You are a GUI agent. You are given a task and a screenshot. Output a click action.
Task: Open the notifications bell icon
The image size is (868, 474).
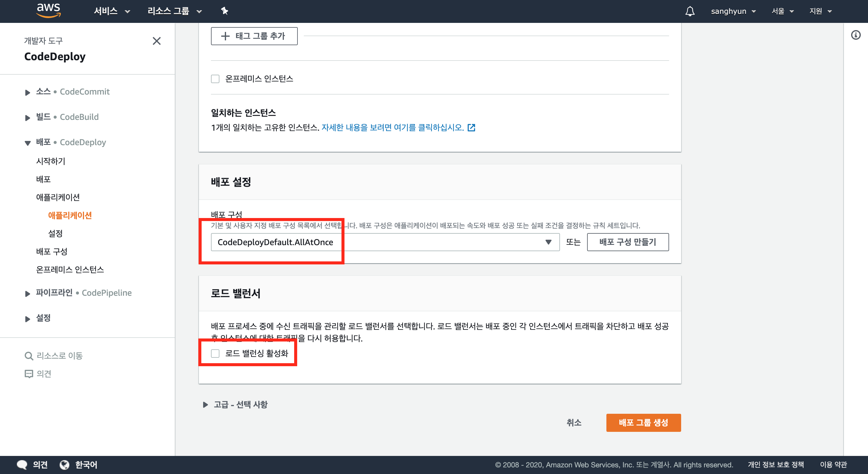[x=690, y=11]
